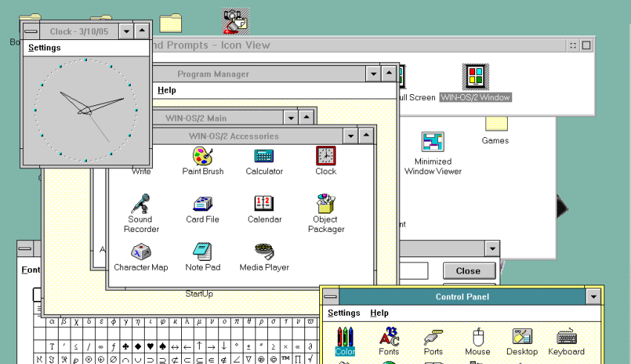Open the Help menu in Program Manager
The image size is (631, 364).
(x=167, y=90)
